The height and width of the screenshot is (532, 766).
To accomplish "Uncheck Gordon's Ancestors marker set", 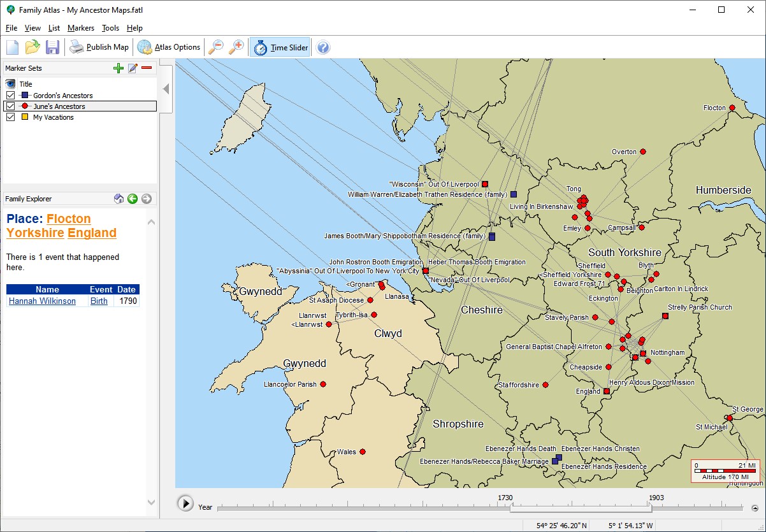I will pyautogui.click(x=10, y=96).
